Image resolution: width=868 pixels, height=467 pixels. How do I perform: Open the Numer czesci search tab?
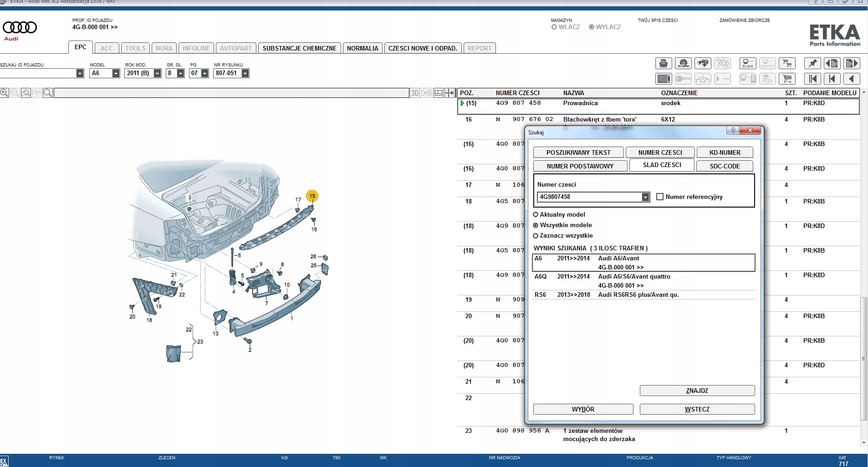(x=660, y=152)
